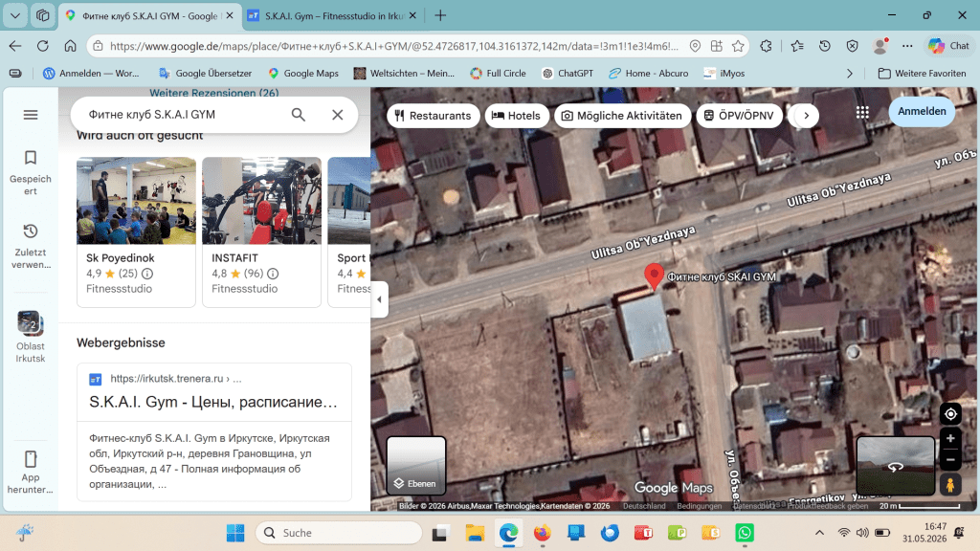Screen dimensions: 980x551
Task: Open the S.K.A.I. Gym web result title
Action: (x=213, y=402)
